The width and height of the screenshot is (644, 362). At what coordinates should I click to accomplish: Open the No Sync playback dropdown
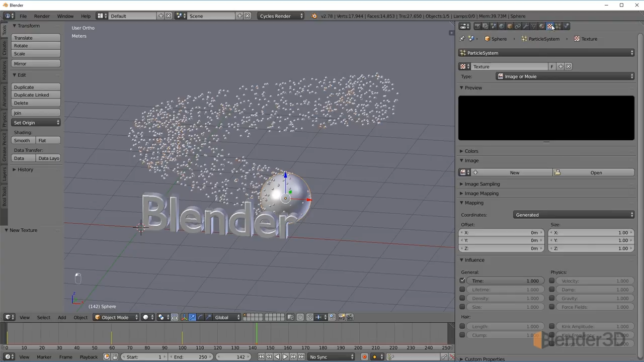pos(332,357)
